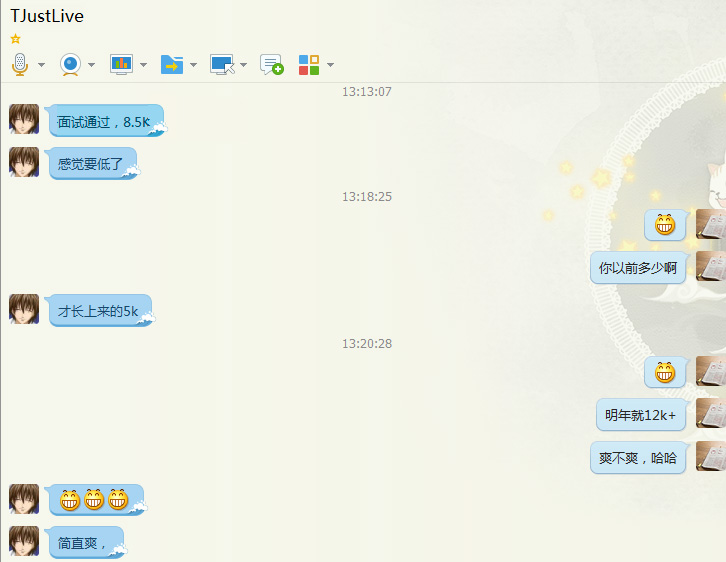Expand remote desktop options dropdown arrow
This screenshot has width=726, height=562.
coord(244,65)
